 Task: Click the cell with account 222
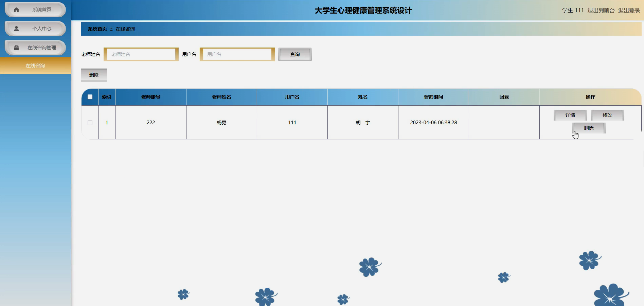tap(151, 123)
